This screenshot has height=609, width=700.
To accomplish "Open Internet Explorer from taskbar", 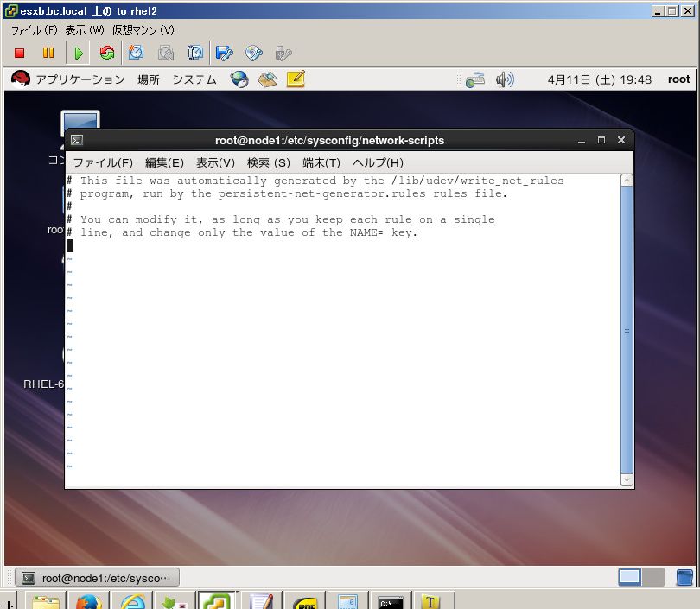I will point(132,600).
